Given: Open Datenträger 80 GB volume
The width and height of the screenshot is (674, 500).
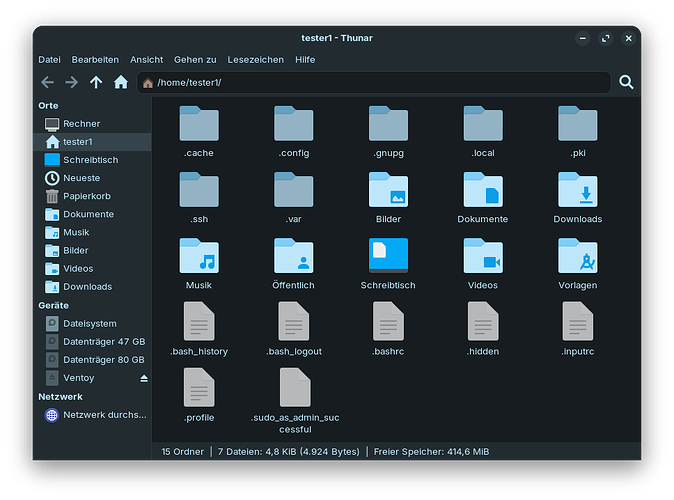Looking at the screenshot, I should pos(103,359).
